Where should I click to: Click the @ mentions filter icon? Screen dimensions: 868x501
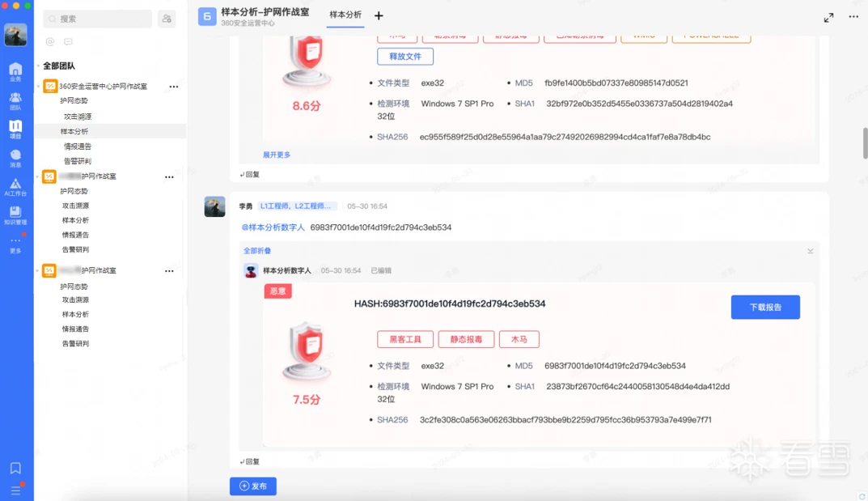point(50,41)
